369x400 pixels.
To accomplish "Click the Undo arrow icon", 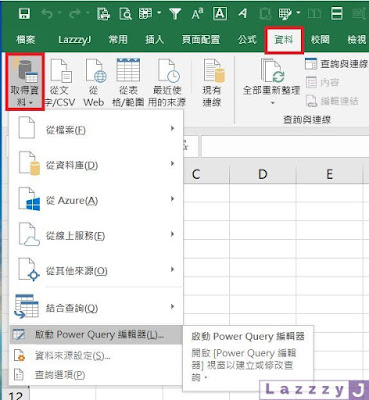I will point(47,14).
